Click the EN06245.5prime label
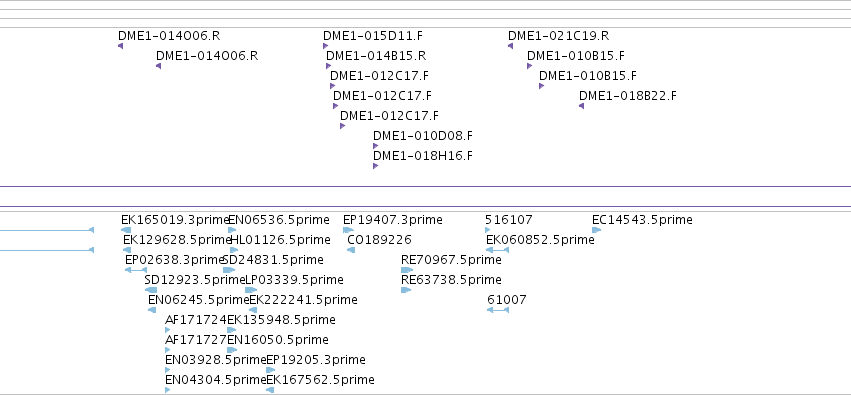Image resolution: width=851 pixels, height=395 pixels. [199, 300]
